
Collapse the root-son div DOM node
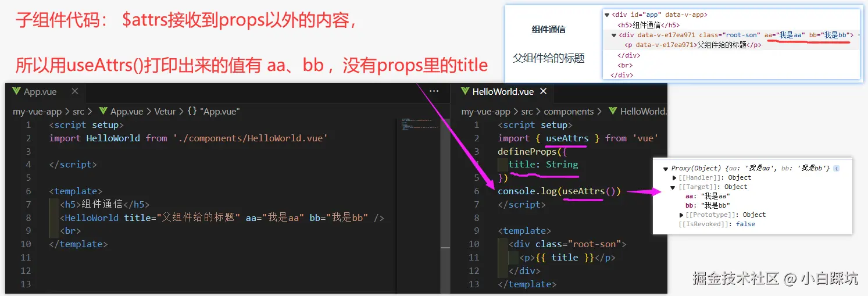[x=614, y=35]
